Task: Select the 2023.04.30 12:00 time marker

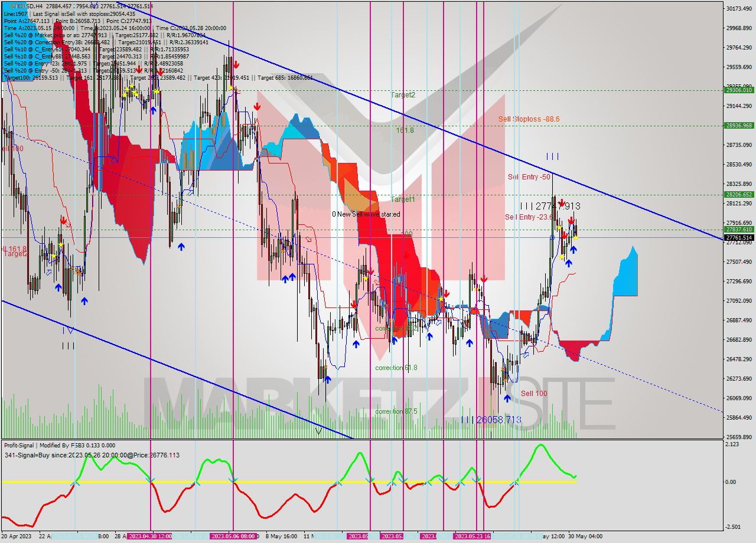Action: point(150,537)
